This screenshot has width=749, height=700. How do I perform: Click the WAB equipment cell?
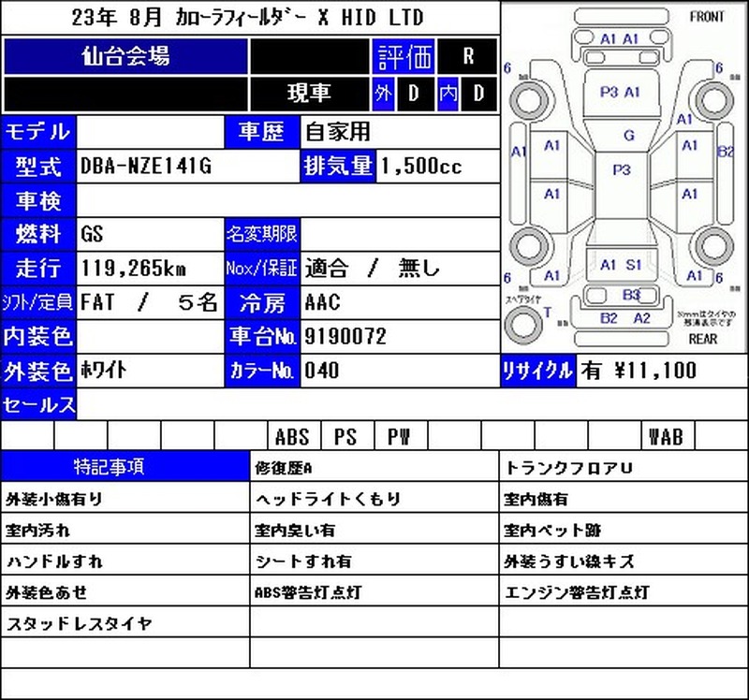point(668,435)
